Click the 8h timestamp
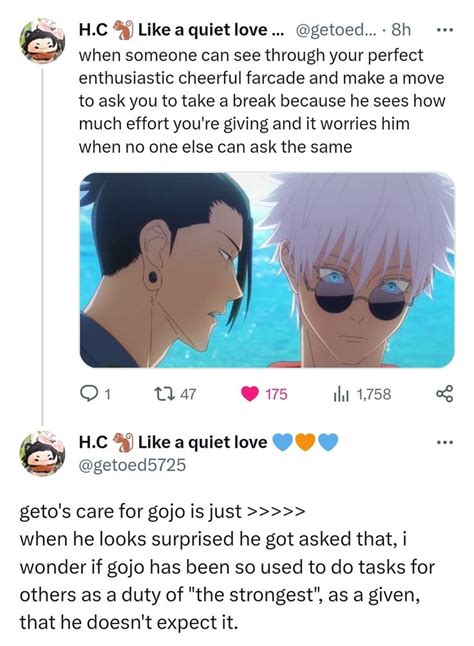Screen dimensions: 474x646 point(401,30)
